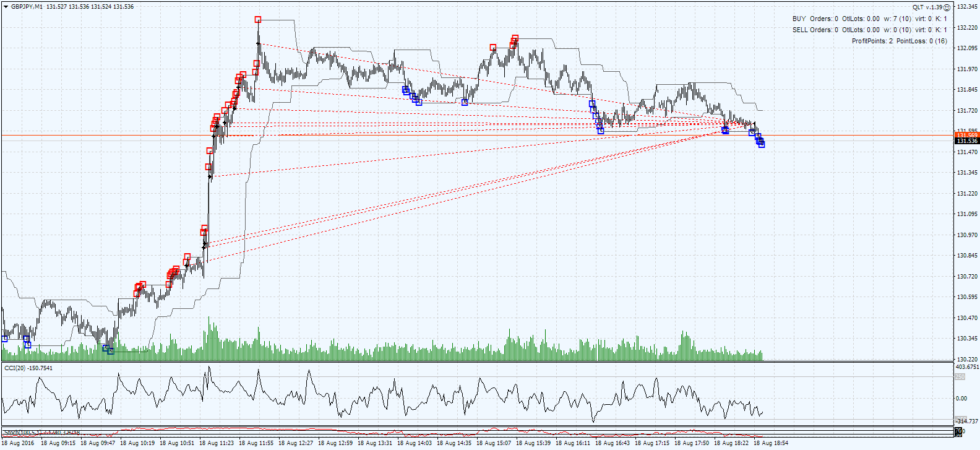Click the 18 Aug 10:51 time label
Screen dimensions: 980x450
pyautogui.click(x=177, y=443)
